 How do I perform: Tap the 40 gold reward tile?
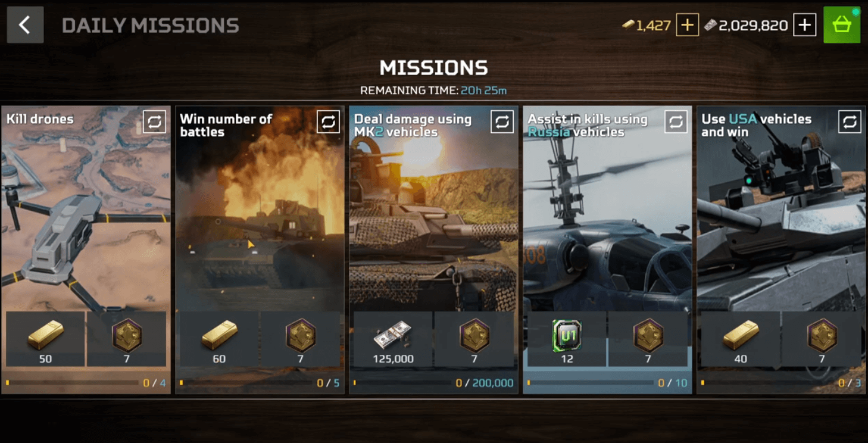741,339
